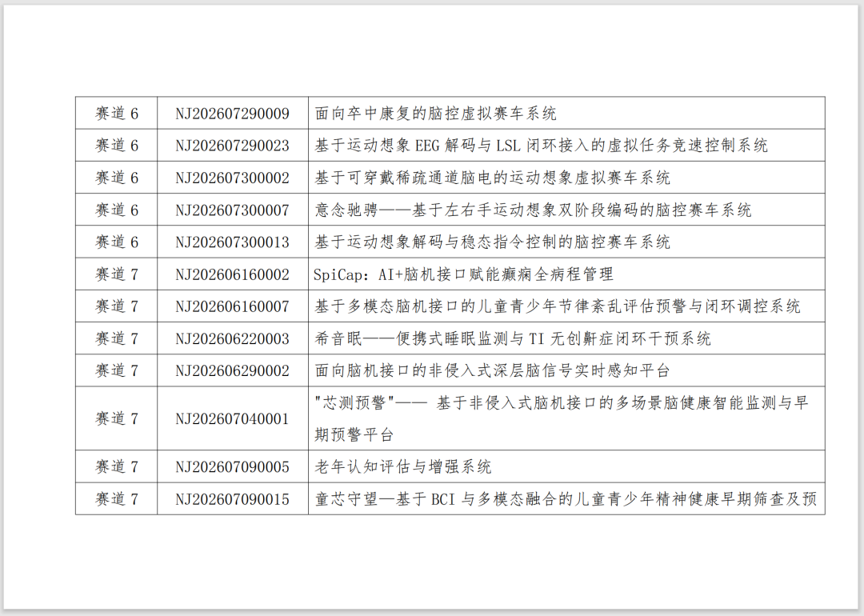Screen dimensions: 864x616
Task: Click 赛道 7 cell beside NJ202607040001
Action: pyautogui.click(x=117, y=418)
